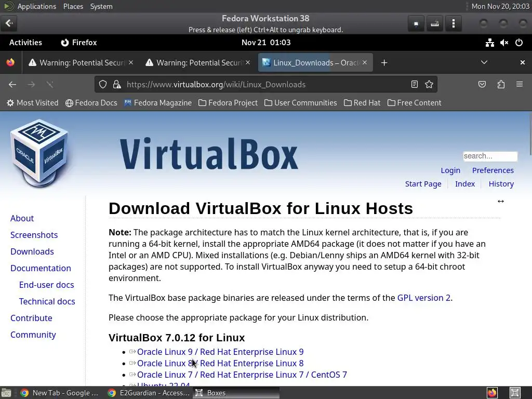Screen dimensions: 532x399
Task: Open the Firefox hamburger menu
Action: [520, 85]
